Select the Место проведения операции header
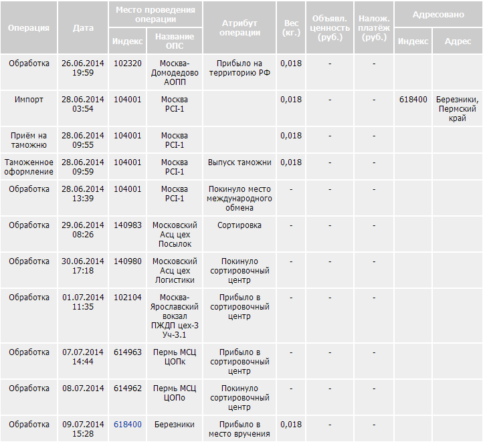 (x=155, y=15)
